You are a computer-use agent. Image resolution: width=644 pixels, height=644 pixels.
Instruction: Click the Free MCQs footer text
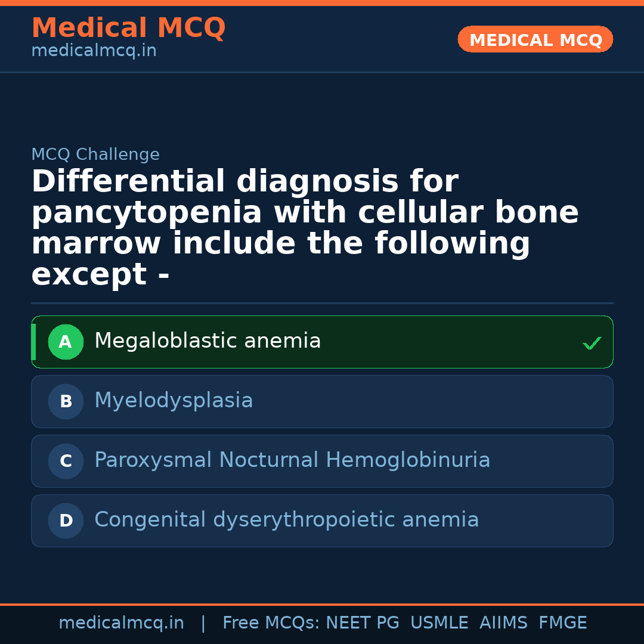click(271, 623)
